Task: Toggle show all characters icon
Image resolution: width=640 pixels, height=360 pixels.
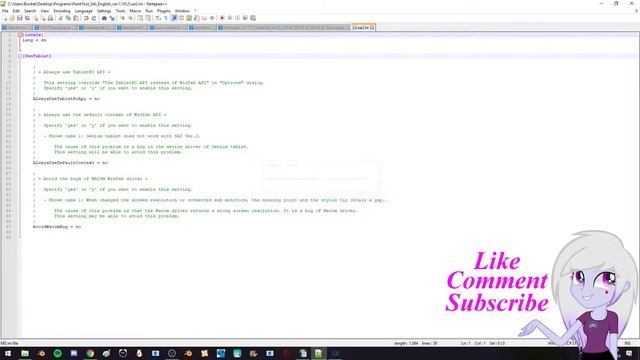Action: coord(165,18)
